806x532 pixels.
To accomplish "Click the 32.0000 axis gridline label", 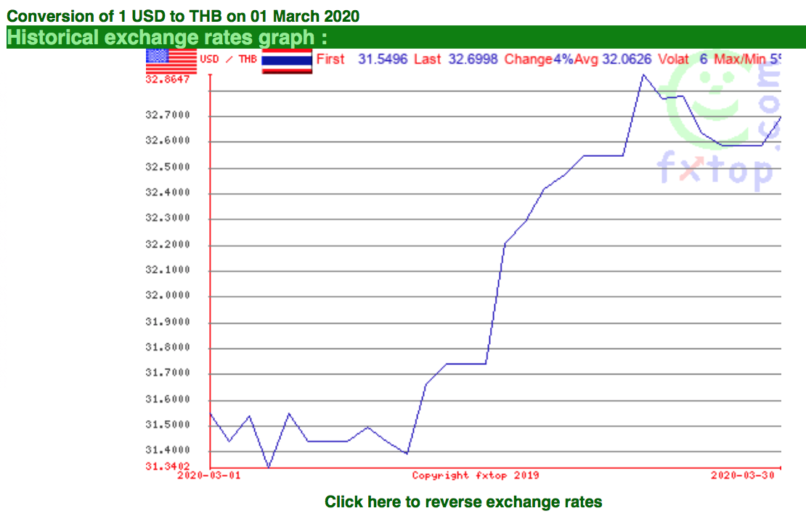I will [168, 295].
